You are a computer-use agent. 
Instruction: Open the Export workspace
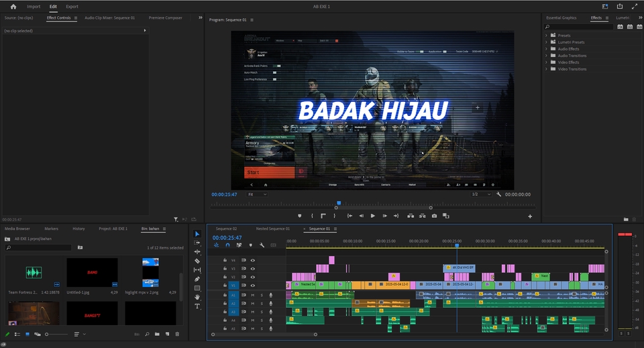(72, 6)
